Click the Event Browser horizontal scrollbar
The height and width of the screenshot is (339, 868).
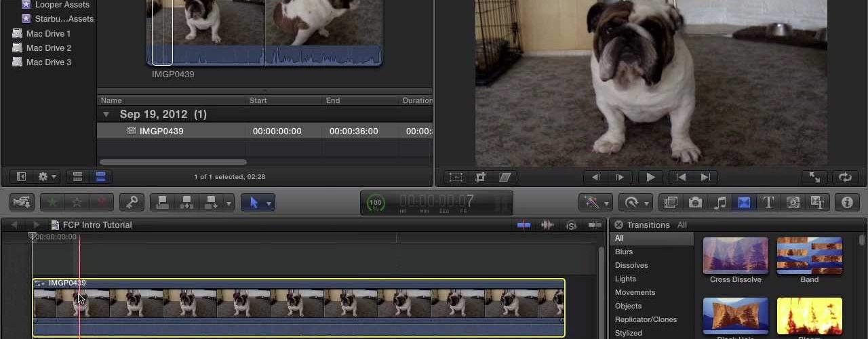(x=173, y=162)
